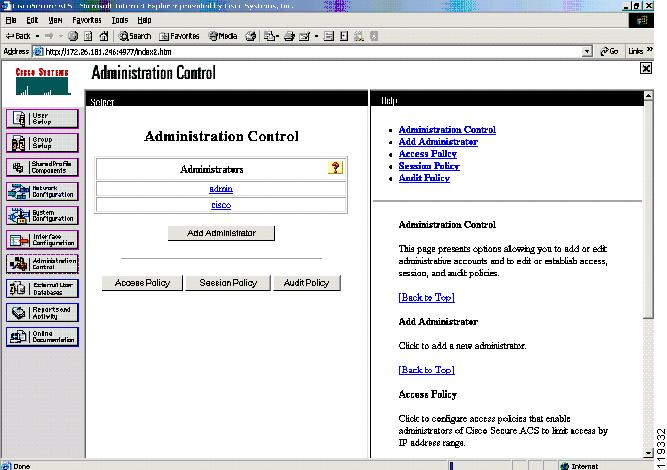Open Shared Profile Components
The image size is (667, 470).
(x=42, y=167)
